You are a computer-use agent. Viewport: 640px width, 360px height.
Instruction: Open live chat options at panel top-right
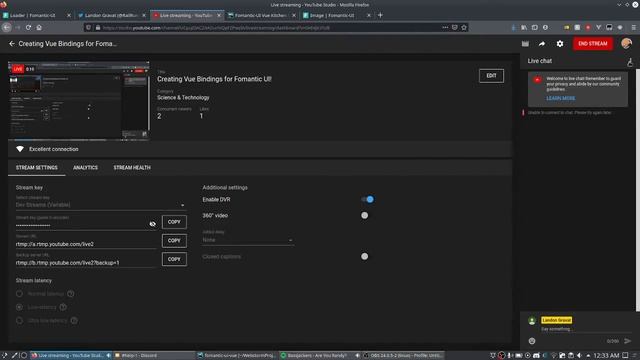630,62
